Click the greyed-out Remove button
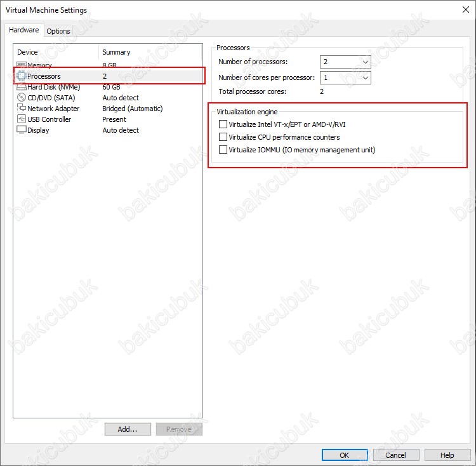 click(x=179, y=429)
